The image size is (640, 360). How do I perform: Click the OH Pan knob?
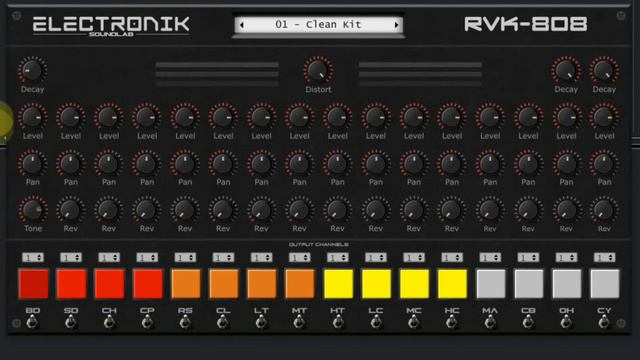[566, 164]
